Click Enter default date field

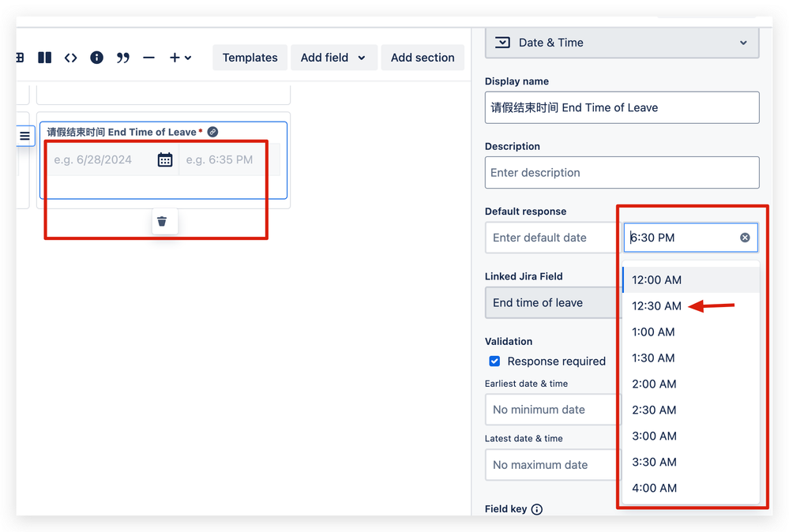[552, 238]
